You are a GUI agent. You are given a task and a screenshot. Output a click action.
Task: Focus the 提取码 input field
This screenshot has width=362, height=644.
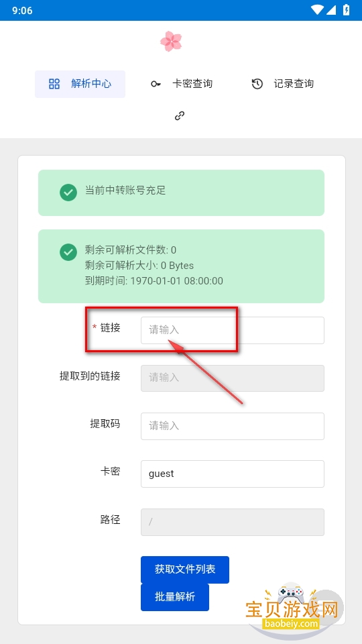[233, 427]
